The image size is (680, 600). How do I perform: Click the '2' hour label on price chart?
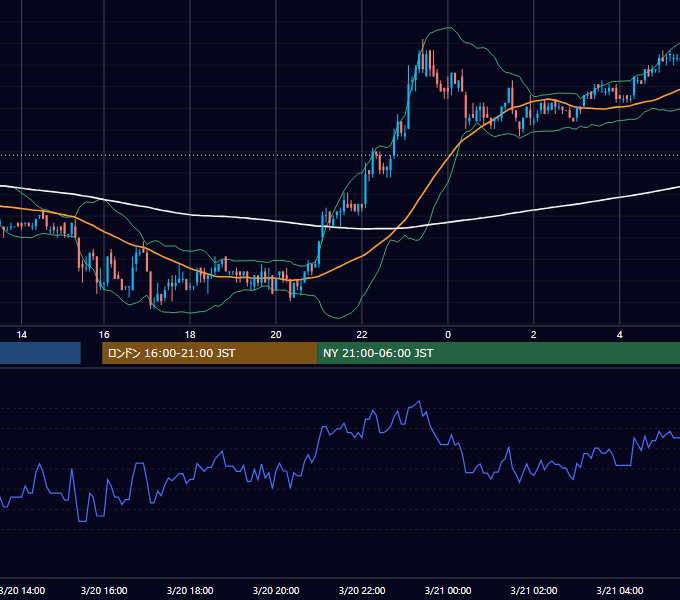[x=533, y=335]
